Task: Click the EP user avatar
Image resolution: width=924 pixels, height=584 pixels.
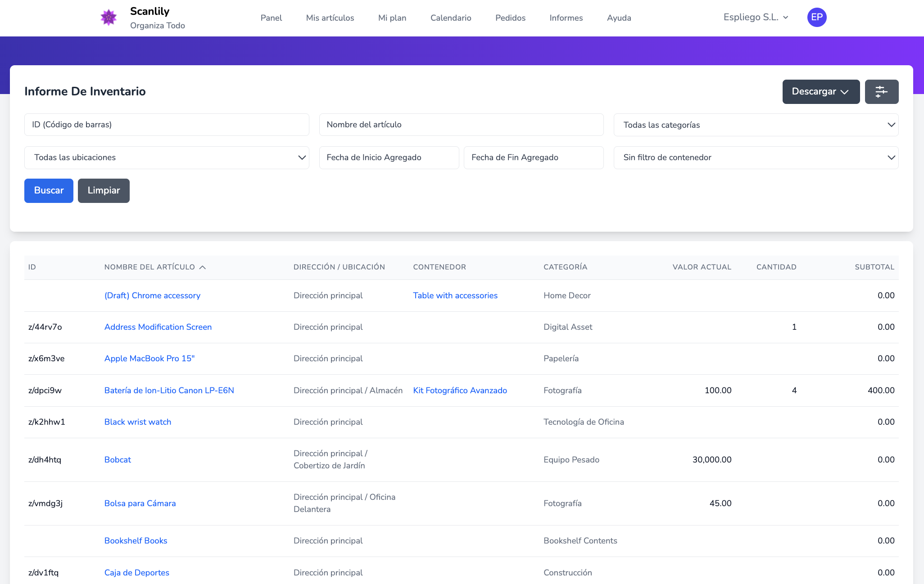Action: tap(816, 18)
